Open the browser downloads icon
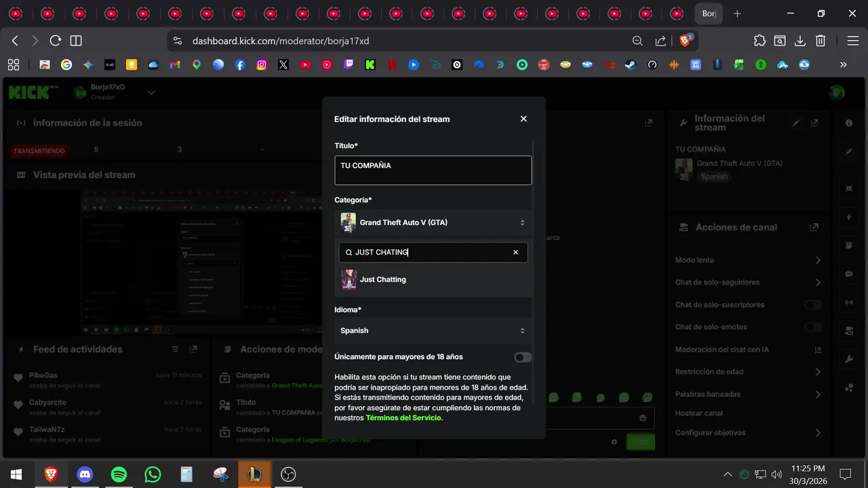 click(800, 41)
